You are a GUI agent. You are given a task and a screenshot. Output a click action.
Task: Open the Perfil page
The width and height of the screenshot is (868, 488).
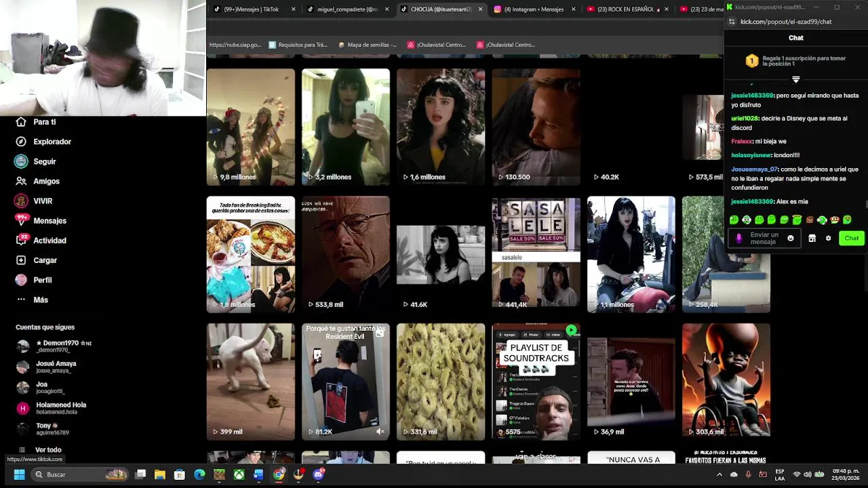pos(34,280)
